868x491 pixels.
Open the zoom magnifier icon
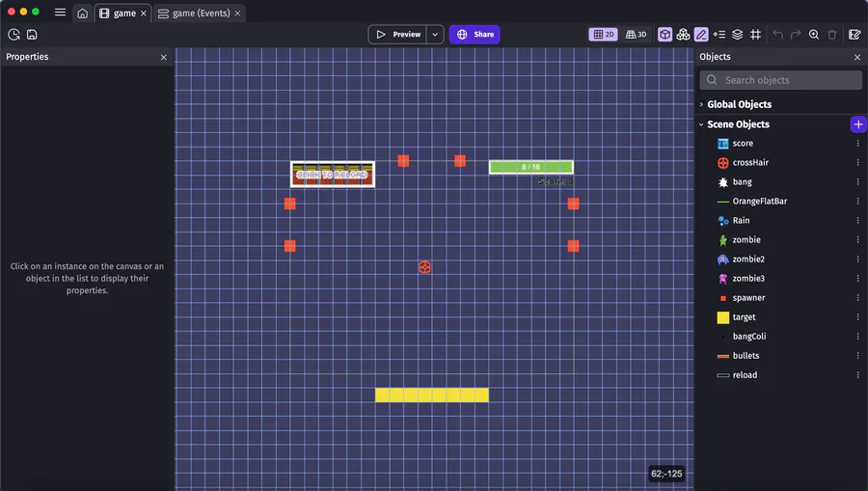[814, 35]
